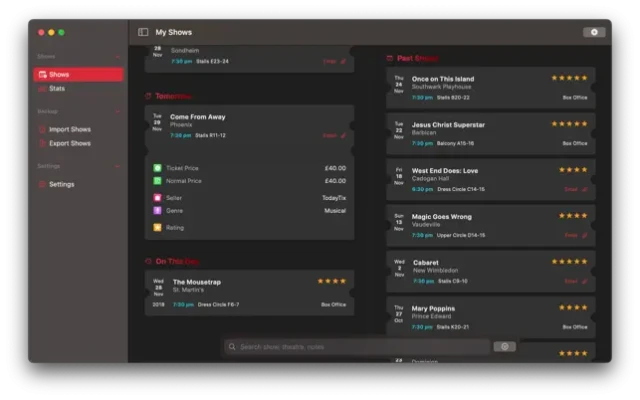Click the search magnifier icon
The image size is (640, 400).
coord(232,347)
